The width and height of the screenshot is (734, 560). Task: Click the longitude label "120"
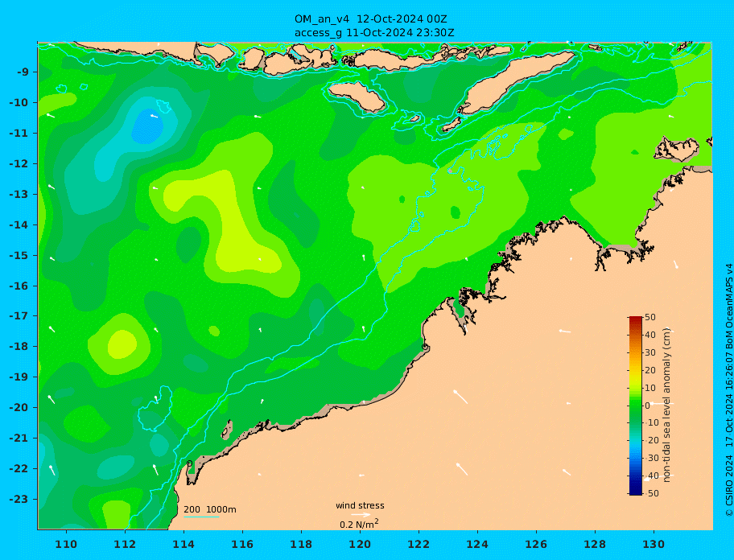tap(360, 544)
